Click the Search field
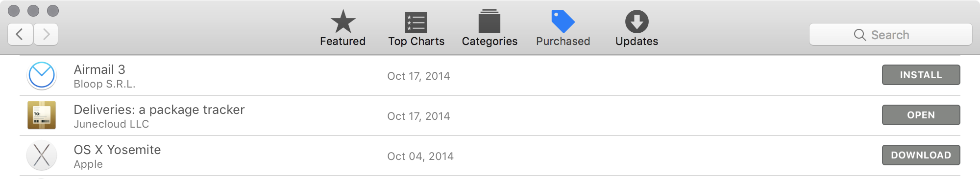Viewport: 980px width, 179px height. (x=890, y=35)
